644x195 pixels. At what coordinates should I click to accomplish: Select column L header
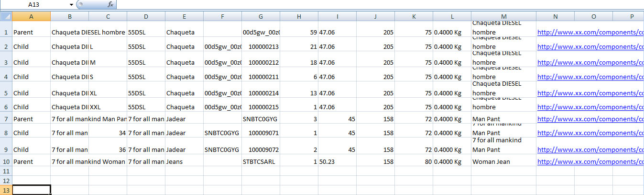(x=452, y=16)
